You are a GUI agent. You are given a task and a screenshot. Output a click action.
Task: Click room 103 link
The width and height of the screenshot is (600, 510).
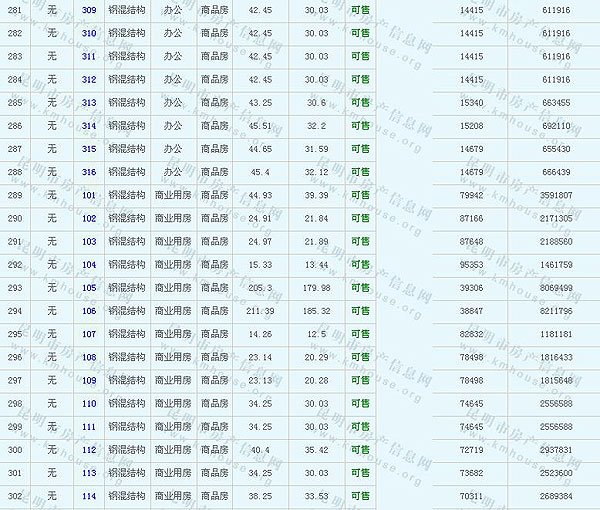(89, 242)
